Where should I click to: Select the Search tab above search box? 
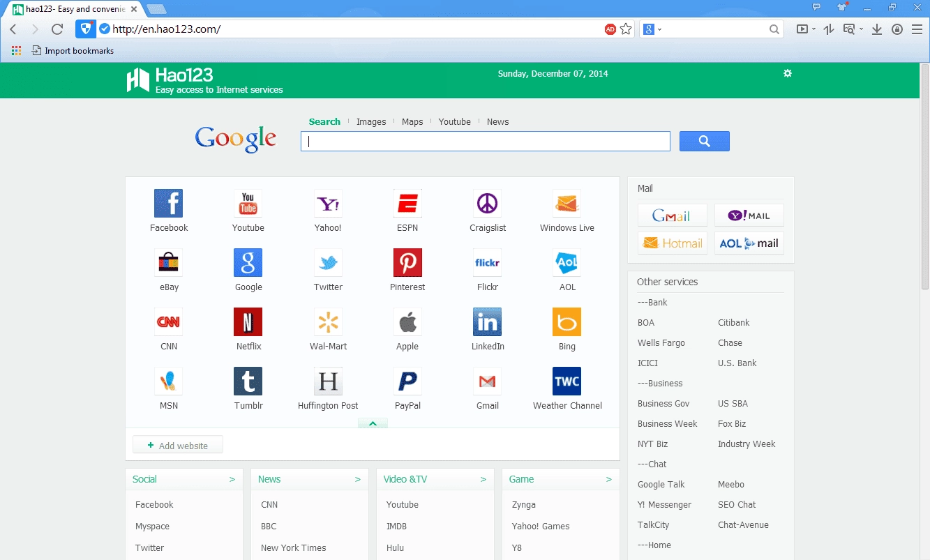[x=324, y=121]
